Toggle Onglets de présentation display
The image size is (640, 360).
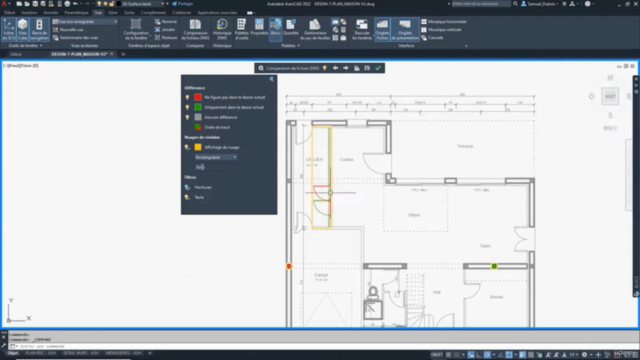[x=405, y=30]
